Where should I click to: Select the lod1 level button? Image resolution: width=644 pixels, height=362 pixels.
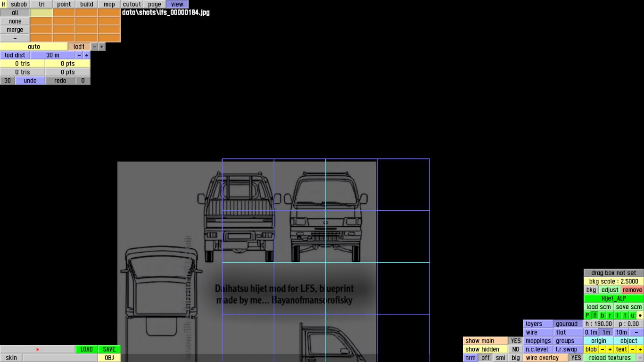[x=79, y=47]
